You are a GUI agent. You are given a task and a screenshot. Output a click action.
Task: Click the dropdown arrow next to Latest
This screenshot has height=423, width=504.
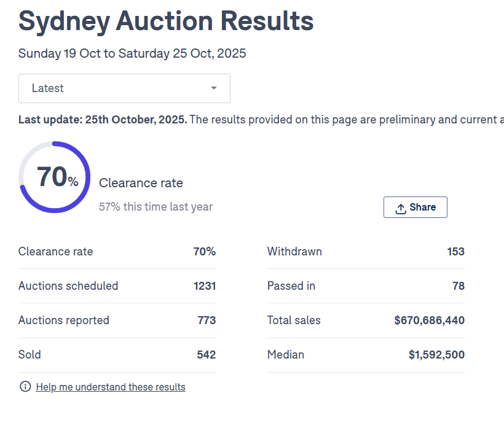[214, 88]
